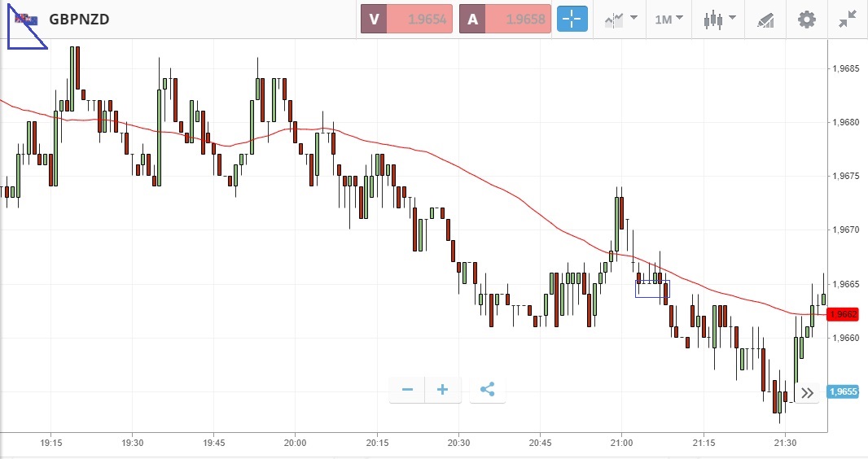Expand the 1M timeframe dropdown
The image size is (868, 459).
(669, 20)
